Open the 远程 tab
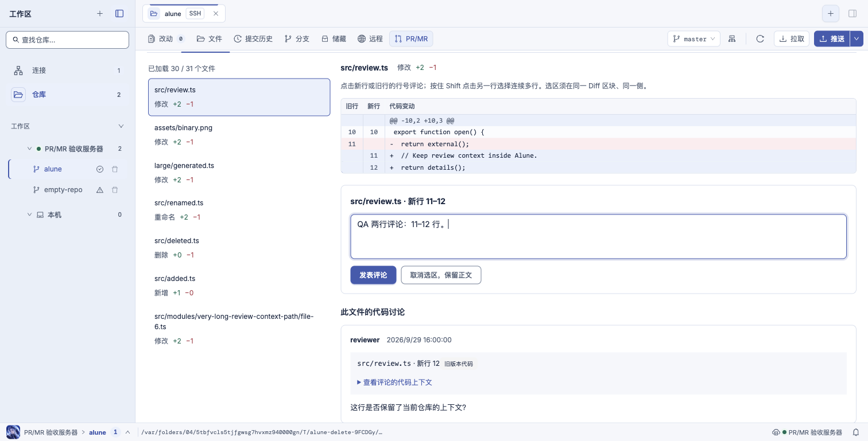 [x=370, y=39]
